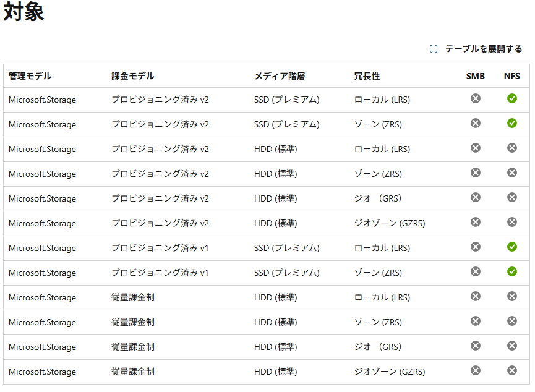Click the NFS green check in the v2 SSD ローカル (LRS) row
Screen dimensions: 535x392
pyautogui.click(x=511, y=98)
